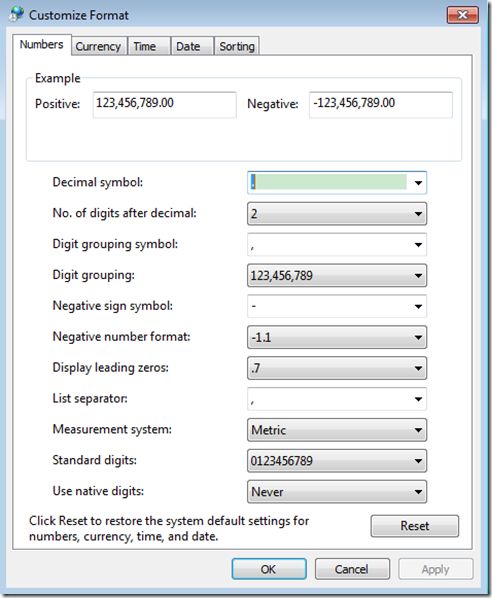Click the 'Standard digits:' label

pos(94,460)
